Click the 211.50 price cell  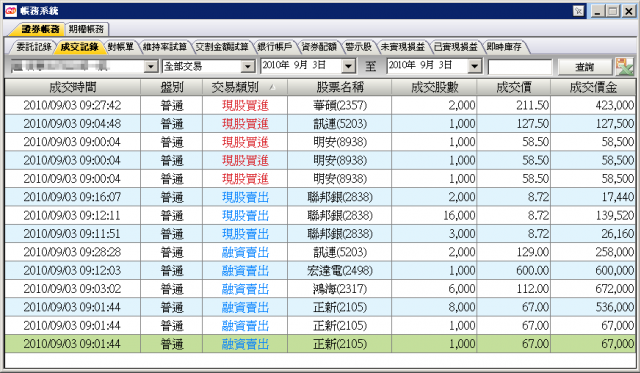click(x=514, y=105)
